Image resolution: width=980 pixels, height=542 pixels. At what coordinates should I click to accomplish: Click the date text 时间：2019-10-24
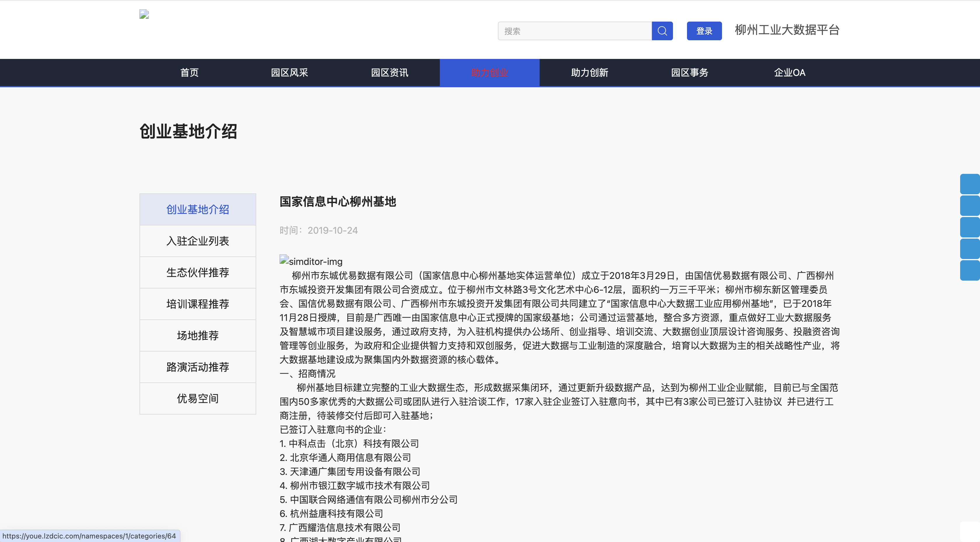[319, 230]
